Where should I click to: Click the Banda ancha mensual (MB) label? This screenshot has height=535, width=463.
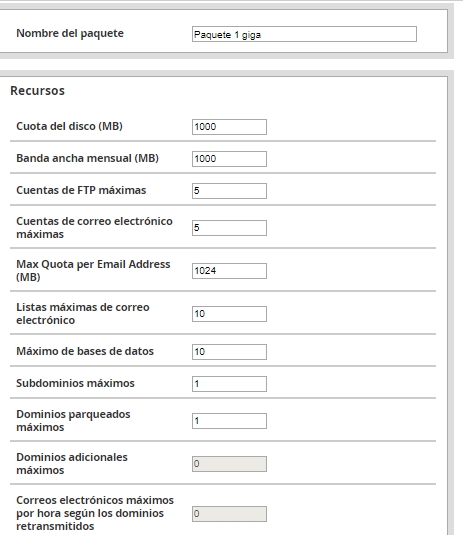[x=87, y=158]
